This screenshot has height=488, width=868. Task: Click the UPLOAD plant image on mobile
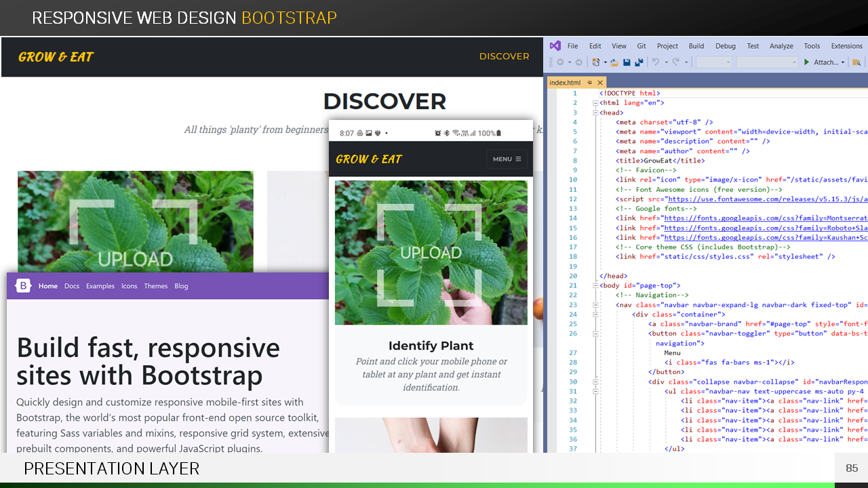[431, 252]
